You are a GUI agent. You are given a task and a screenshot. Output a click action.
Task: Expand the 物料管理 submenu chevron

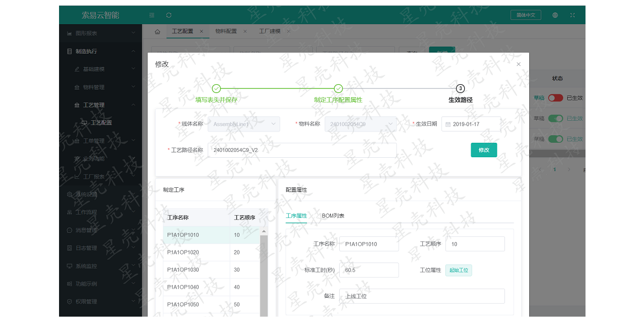(133, 87)
